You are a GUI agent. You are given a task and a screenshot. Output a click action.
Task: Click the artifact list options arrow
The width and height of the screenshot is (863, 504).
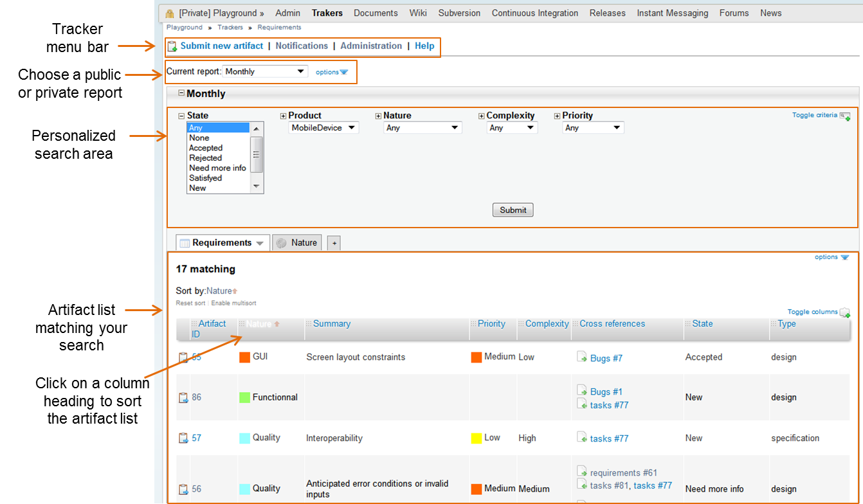point(845,257)
